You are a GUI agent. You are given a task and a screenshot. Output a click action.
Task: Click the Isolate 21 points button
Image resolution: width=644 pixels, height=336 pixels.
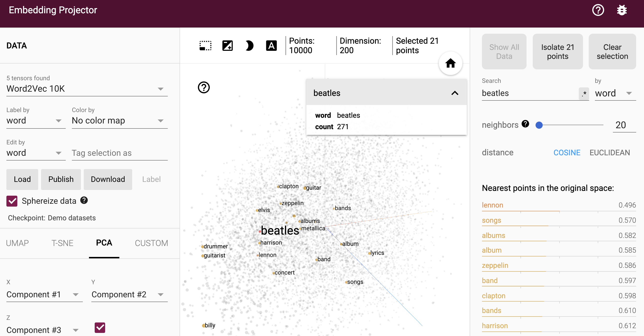click(557, 52)
